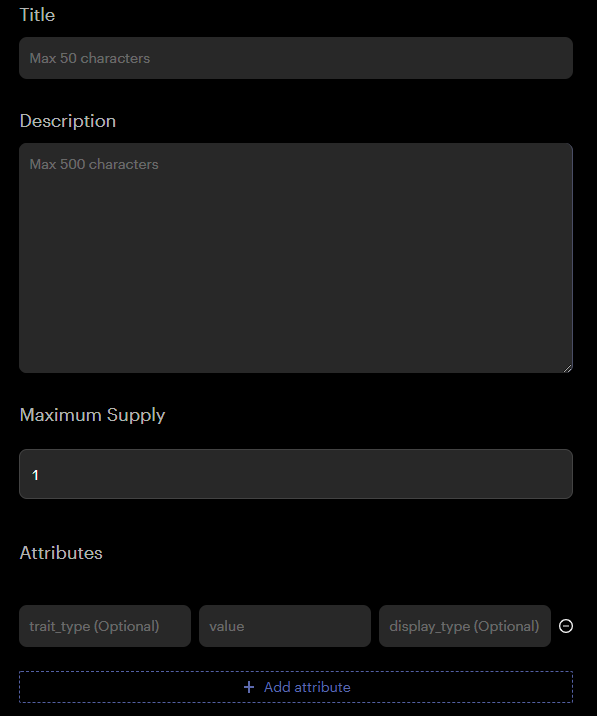597x716 pixels.
Task: Click the Maximum Supply label
Action: (92, 415)
